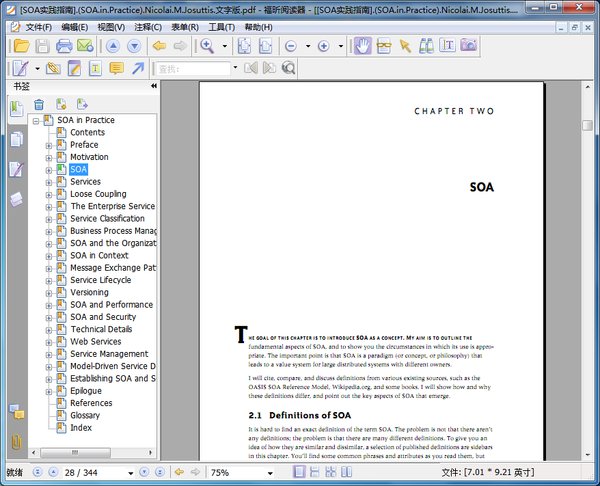Image resolution: width=600 pixels, height=486 pixels.
Task: Delete bookmark with trash icon
Action: pyautogui.click(x=39, y=104)
